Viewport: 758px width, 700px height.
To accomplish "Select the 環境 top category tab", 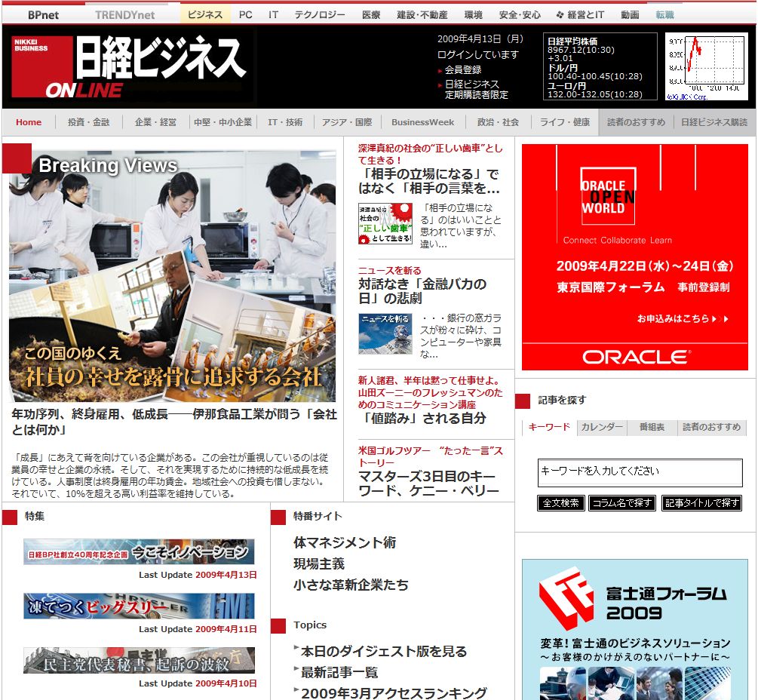I will click(473, 15).
